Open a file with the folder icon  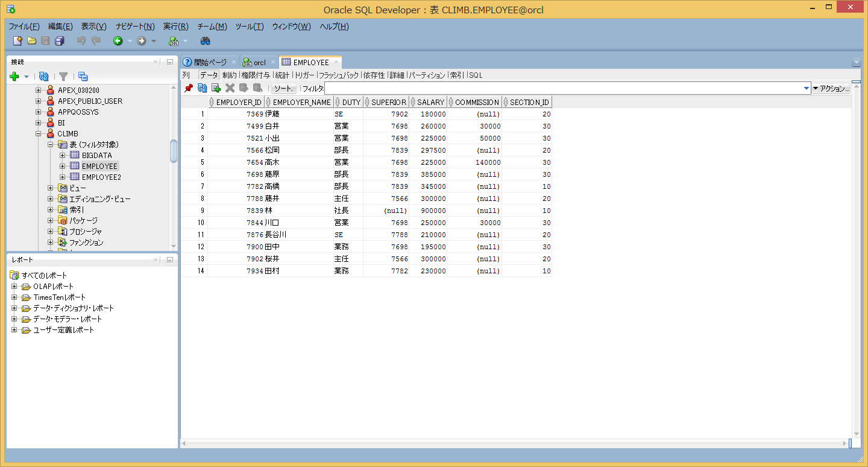tap(32, 41)
